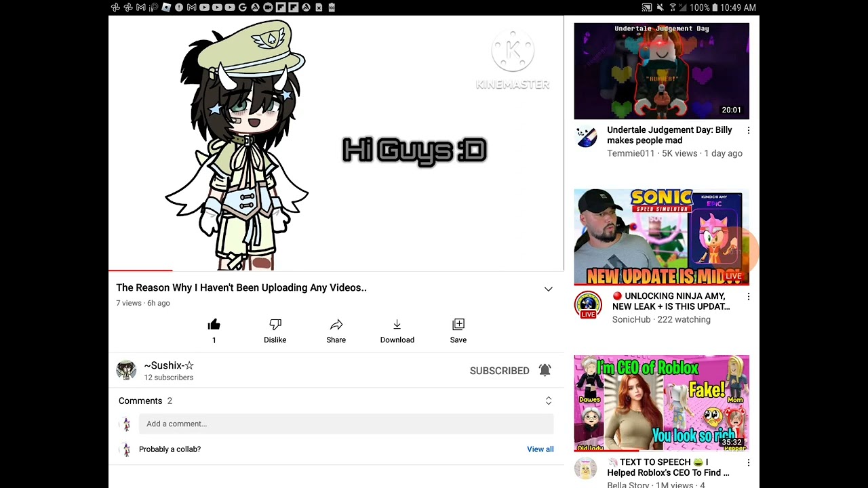Click SonicHub · 222 watching text
The height and width of the screenshot is (488, 868).
[661, 319]
